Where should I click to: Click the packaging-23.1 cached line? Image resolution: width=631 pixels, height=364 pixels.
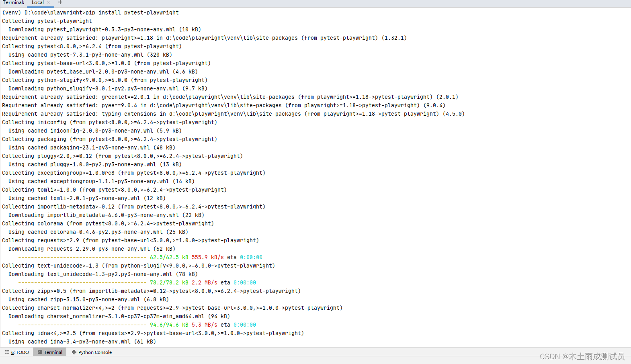(x=92, y=147)
